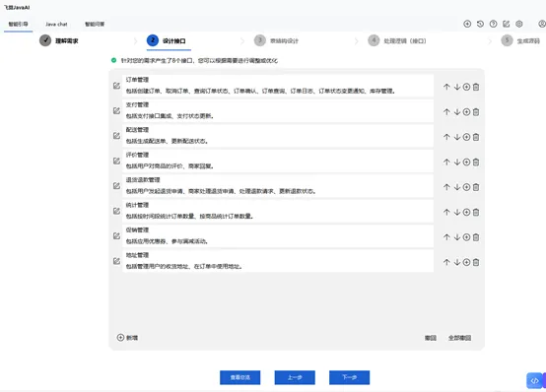Click the 上一步 button
This screenshot has height=392, width=546.
[x=295, y=377]
